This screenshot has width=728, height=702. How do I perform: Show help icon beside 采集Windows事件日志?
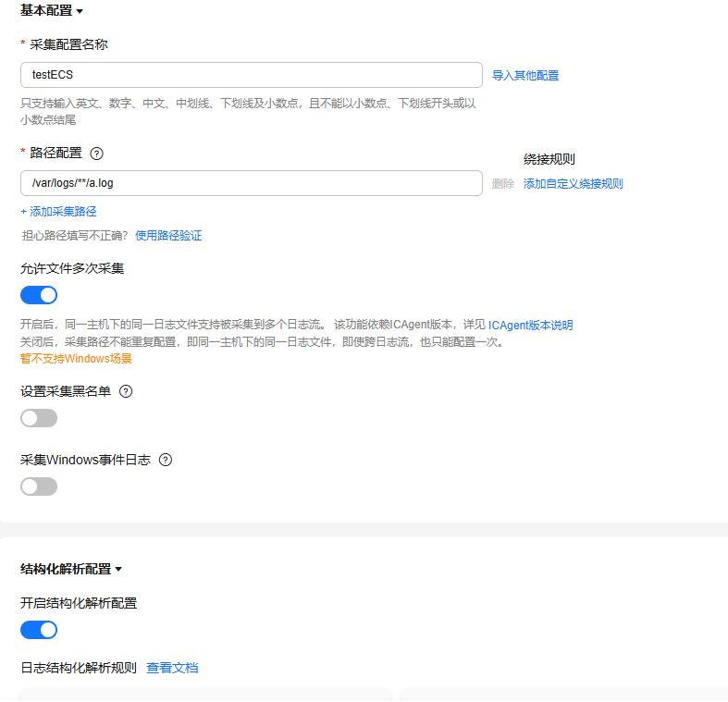click(x=166, y=460)
